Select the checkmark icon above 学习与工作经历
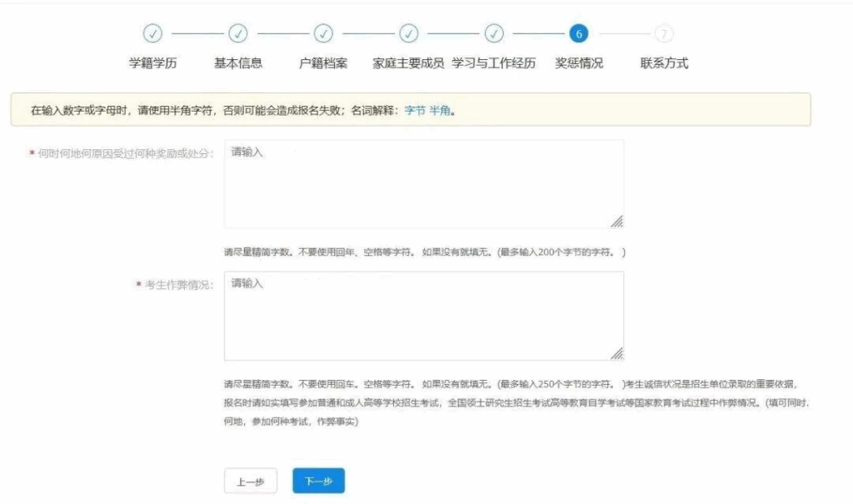853x504 pixels. point(494,33)
